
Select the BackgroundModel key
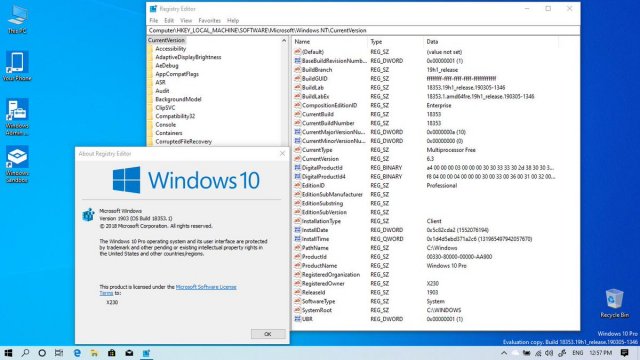coord(178,99)
